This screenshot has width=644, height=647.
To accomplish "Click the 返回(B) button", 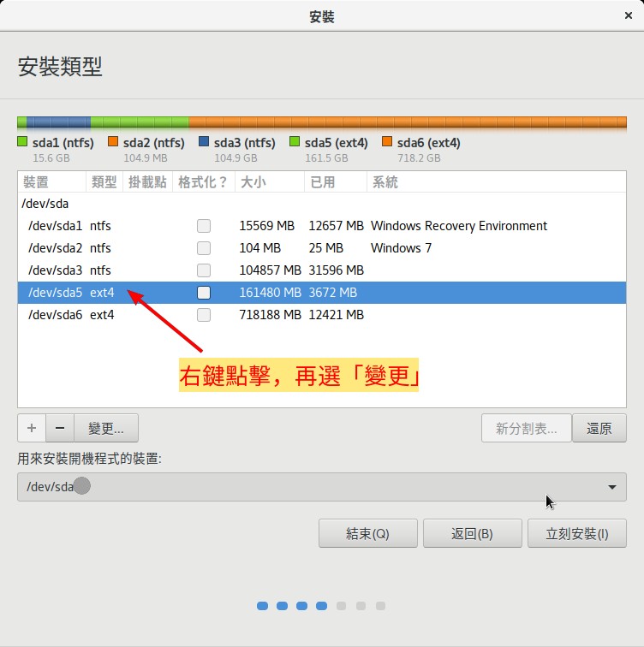I will (472, 533).
